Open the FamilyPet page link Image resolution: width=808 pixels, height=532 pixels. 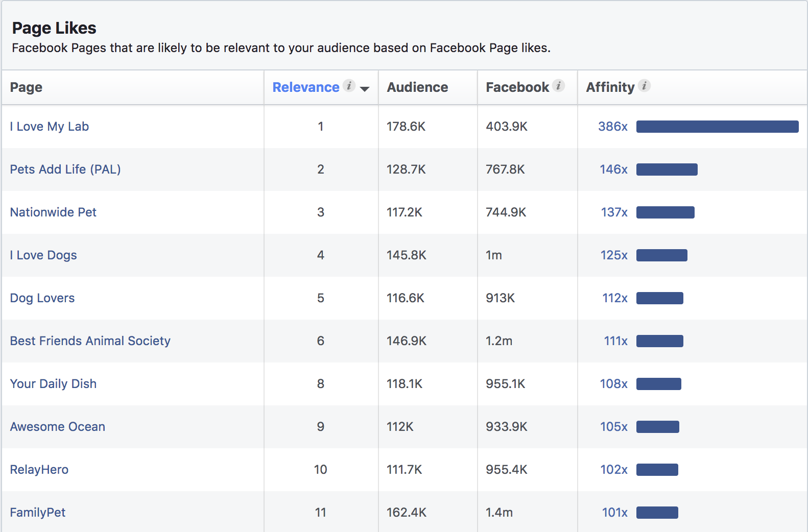[x=38, y=513]
